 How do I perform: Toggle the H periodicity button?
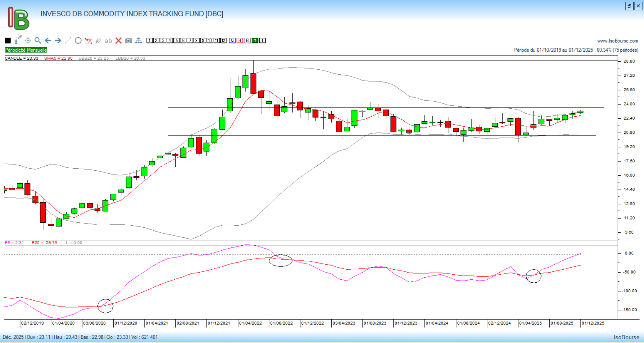(x=240, y=41)
